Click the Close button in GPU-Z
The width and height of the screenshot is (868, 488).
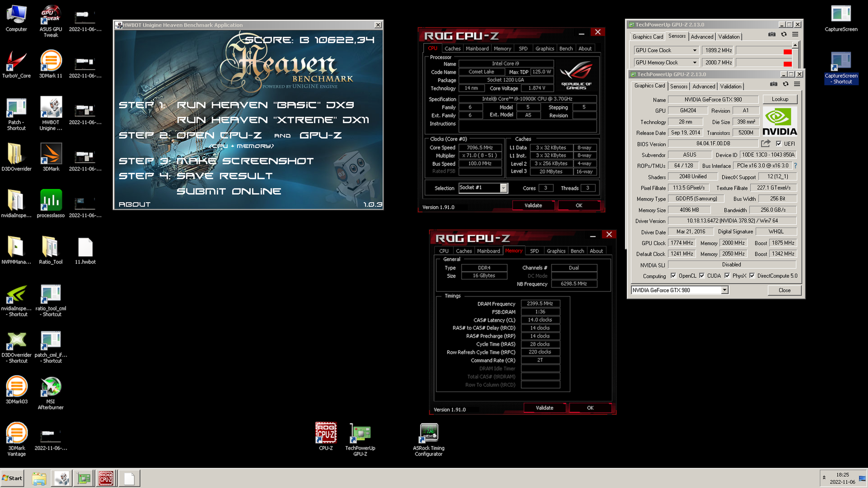click(x=784, y=290)
